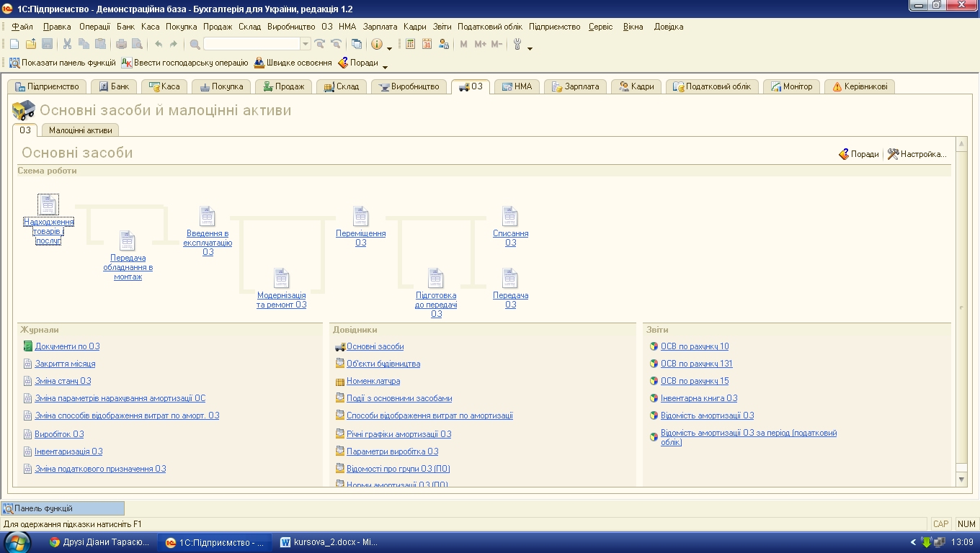Viewport: 980px width, 553px height.
Task: Open the Виробництво menu
Action: pos(291,27)
